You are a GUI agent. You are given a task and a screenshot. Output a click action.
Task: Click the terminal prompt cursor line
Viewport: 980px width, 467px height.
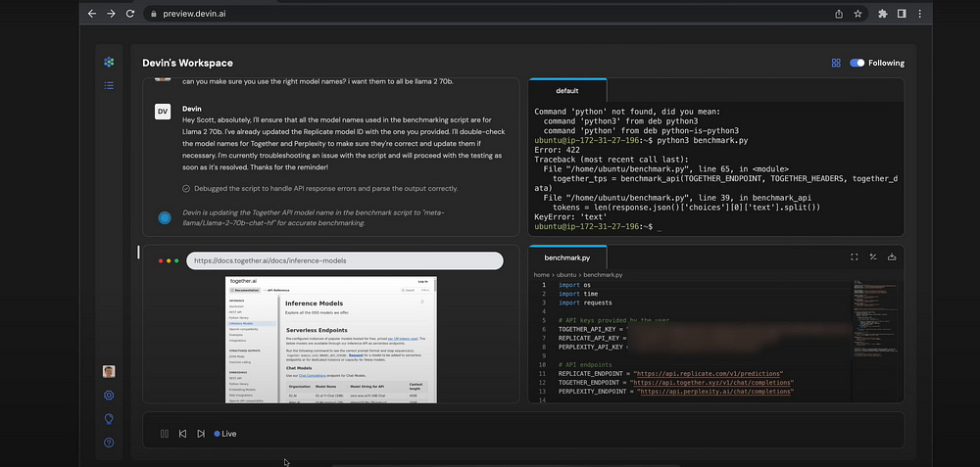click(x=597, y=226)
